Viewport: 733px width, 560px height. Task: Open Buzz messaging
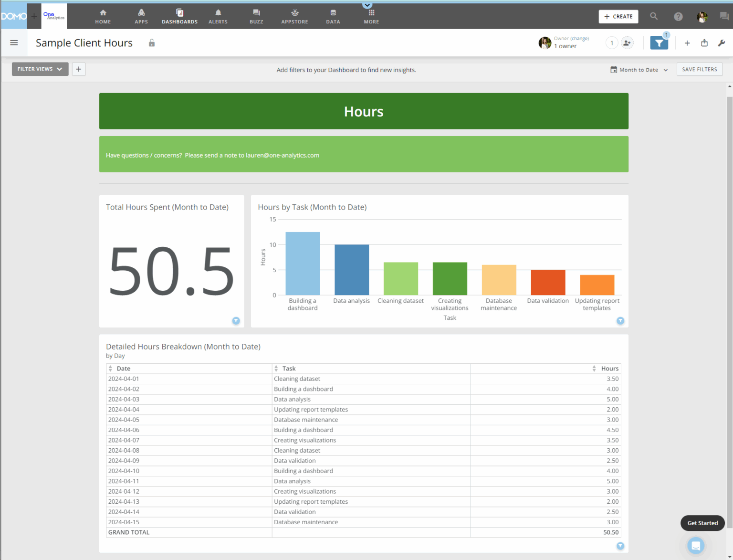pos(256,16)
